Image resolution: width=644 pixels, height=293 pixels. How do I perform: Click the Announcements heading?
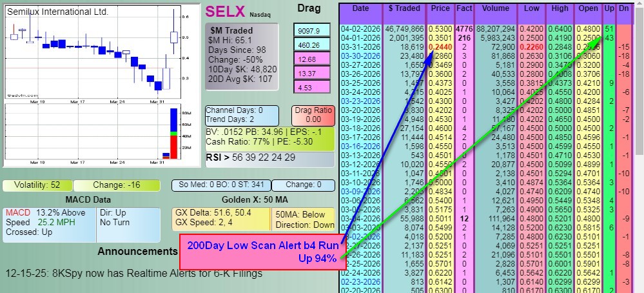pyautogui.click(x=137, y=251)
